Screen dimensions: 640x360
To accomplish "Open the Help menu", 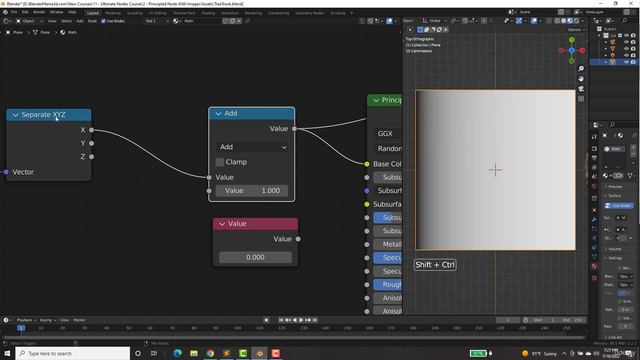I will tap(72, 12).
